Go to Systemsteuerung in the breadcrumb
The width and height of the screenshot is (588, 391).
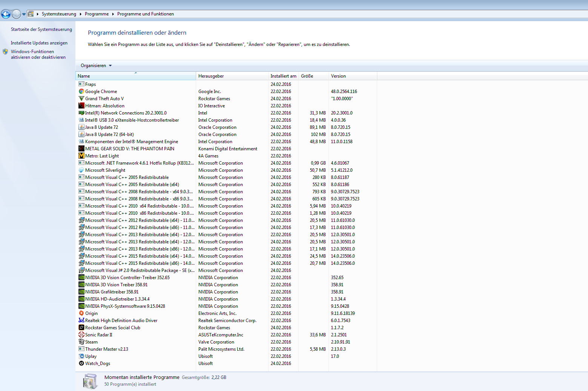[59, 14]
